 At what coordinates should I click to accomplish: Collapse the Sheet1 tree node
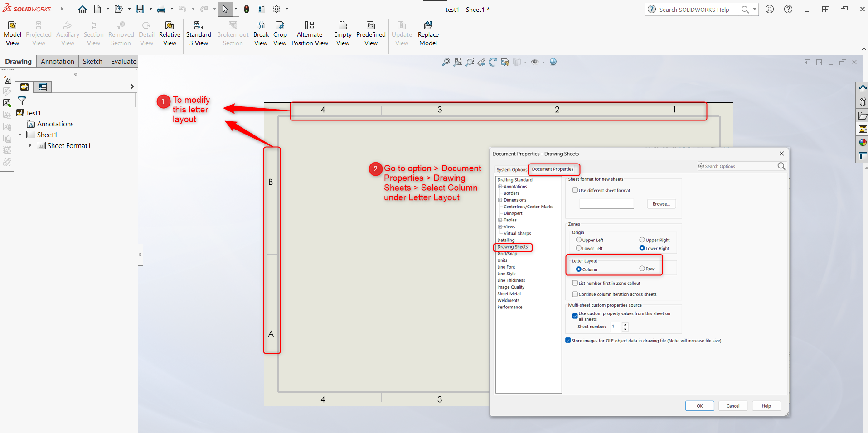coord(19,135)
